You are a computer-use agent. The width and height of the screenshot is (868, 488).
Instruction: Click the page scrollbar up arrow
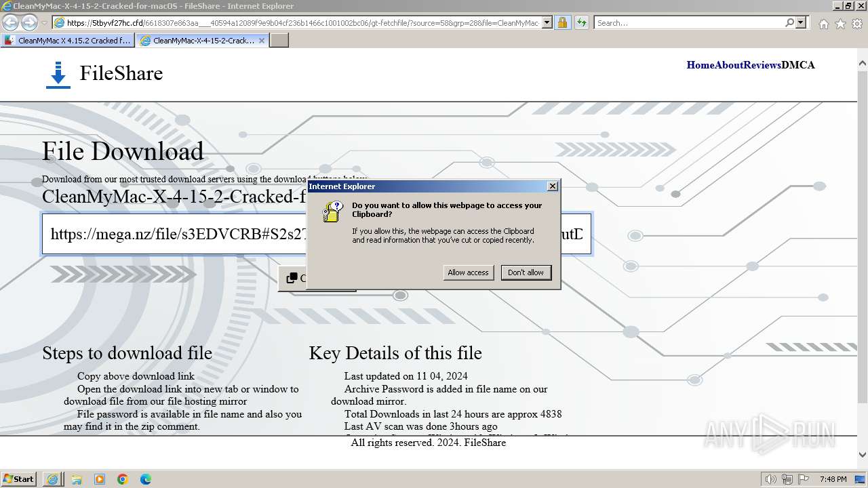click(862, 64)
